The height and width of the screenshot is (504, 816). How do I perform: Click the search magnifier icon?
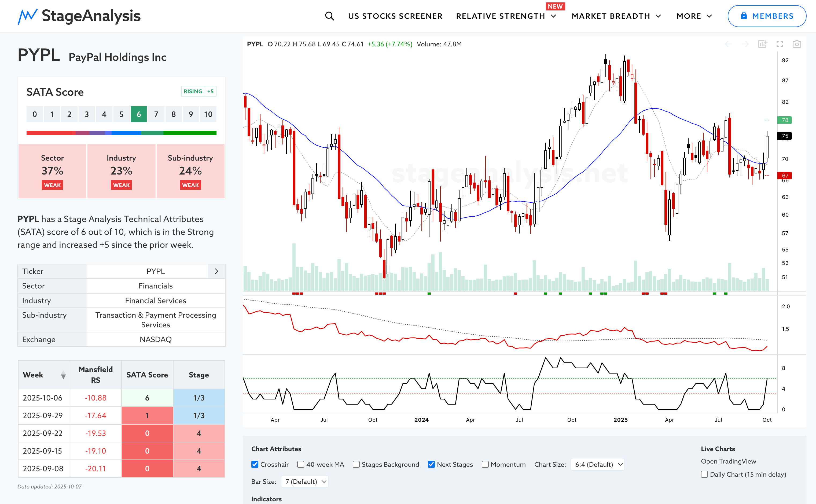329,16
